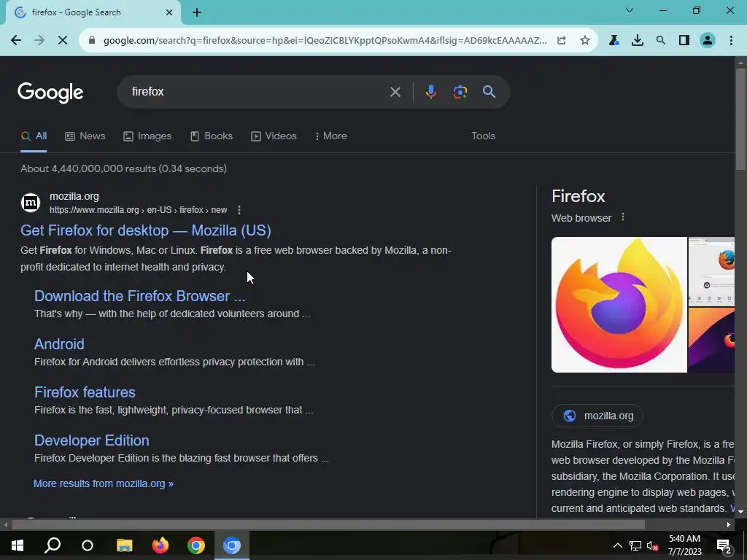Toggle the Chrome side panel

pyautogui.click(x=684, y=41)
